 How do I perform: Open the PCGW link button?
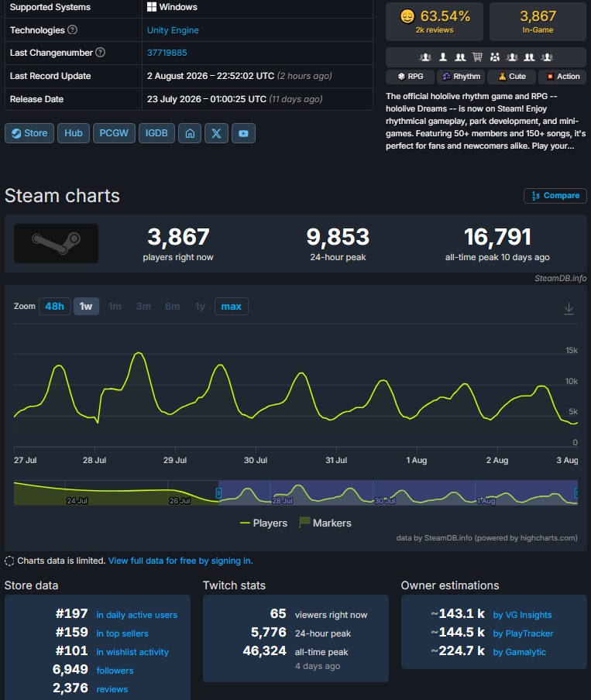tap(114, 133)
